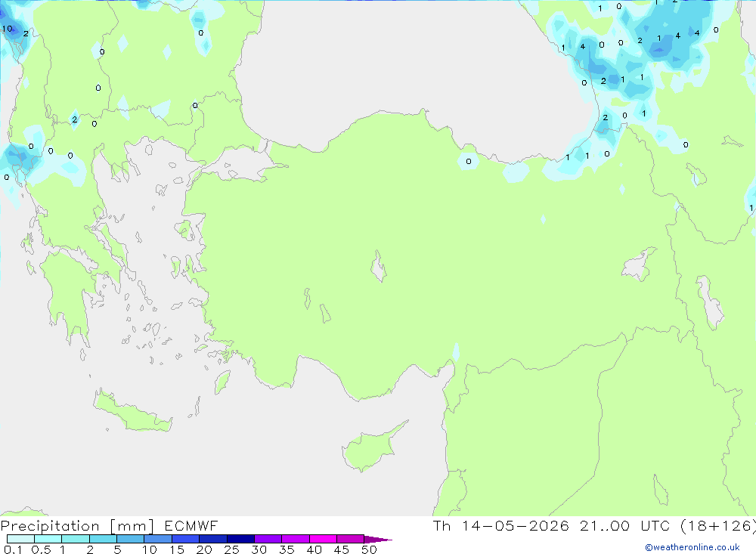Screen dimensions: 756x554
Task: Click the 40–45 mm legend color swatch
Action: (323, 539)
